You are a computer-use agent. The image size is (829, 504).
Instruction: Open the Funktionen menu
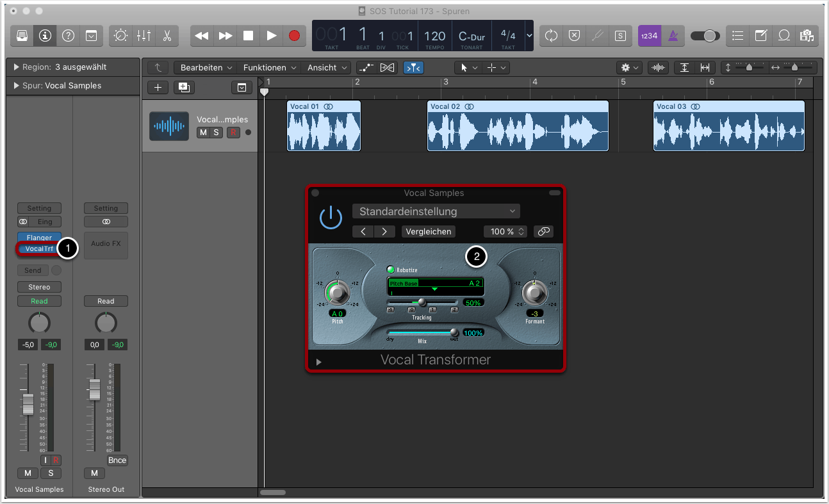[x=268, y=67]
